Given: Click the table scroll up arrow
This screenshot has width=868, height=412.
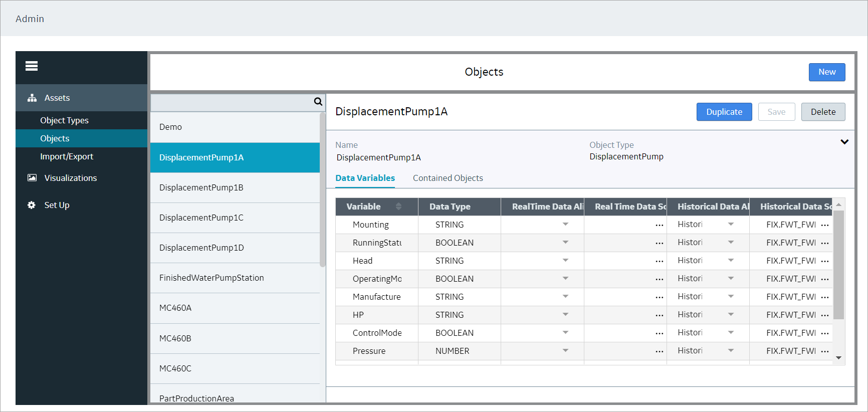Looking at the screenshot, I should click(x=838, y=204).
